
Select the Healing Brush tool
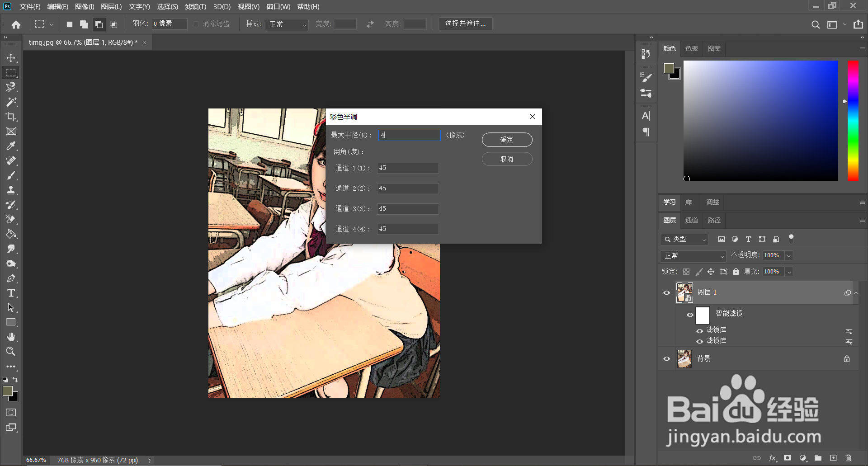[x=11, y=161]
